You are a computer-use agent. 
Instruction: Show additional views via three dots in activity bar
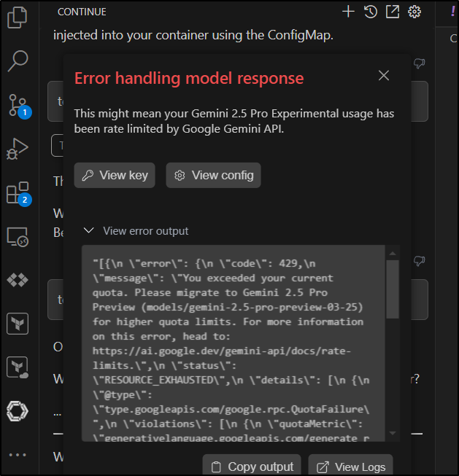[x=18, y=455]
